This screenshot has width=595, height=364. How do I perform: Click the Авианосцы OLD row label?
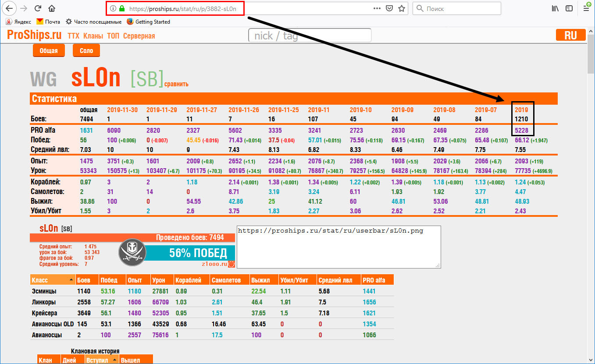53,324
